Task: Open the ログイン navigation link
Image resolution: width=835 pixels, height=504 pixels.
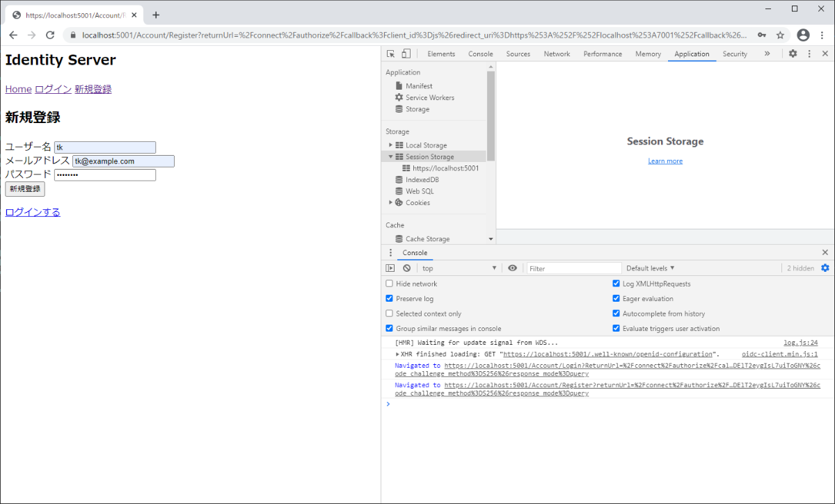Action: coord(54,89)
